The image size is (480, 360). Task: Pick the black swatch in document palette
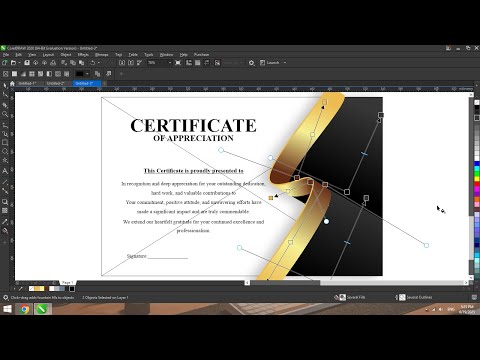[72, 289]
